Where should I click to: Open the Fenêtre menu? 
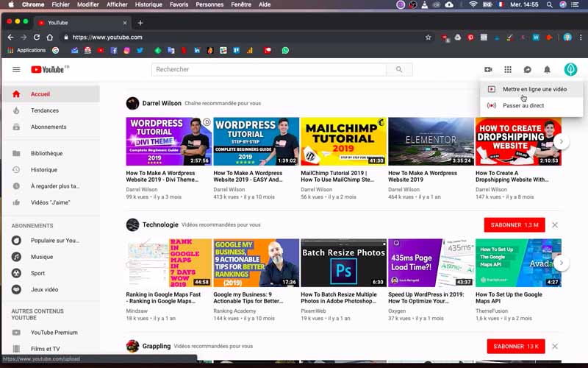(241, 4)
